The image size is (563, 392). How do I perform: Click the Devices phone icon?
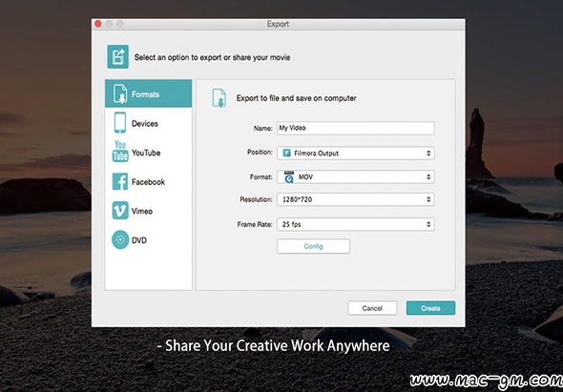(x=120, y=123)
